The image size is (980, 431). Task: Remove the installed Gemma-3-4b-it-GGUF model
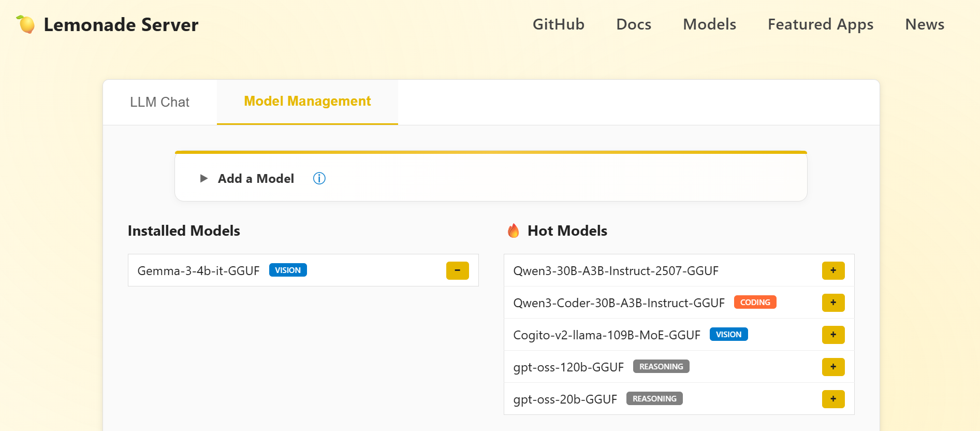point(457,270)
